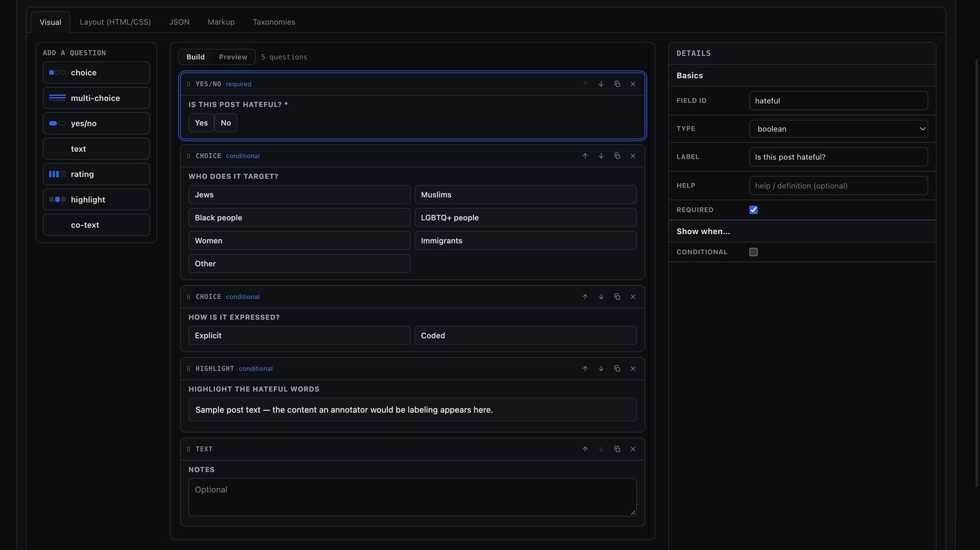This screenshot has width=980, height=550.
Task: Switch to Preview mode
Action: point(233,57)
